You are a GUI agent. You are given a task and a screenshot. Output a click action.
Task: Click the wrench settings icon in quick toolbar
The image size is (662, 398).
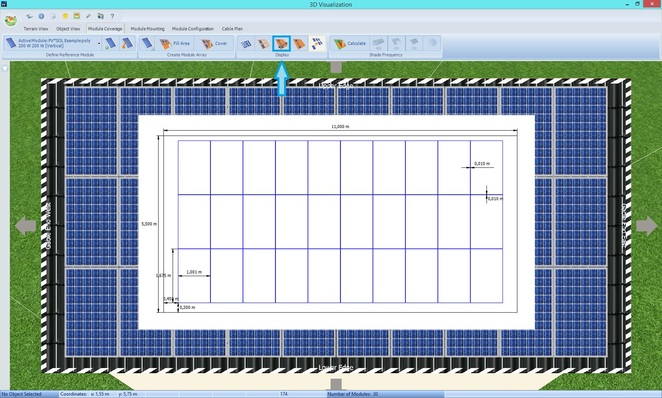click(89, 16)
